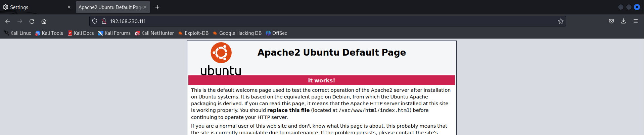Bookmark this page with the star
The image size is (644, 135).
point(560,21)
